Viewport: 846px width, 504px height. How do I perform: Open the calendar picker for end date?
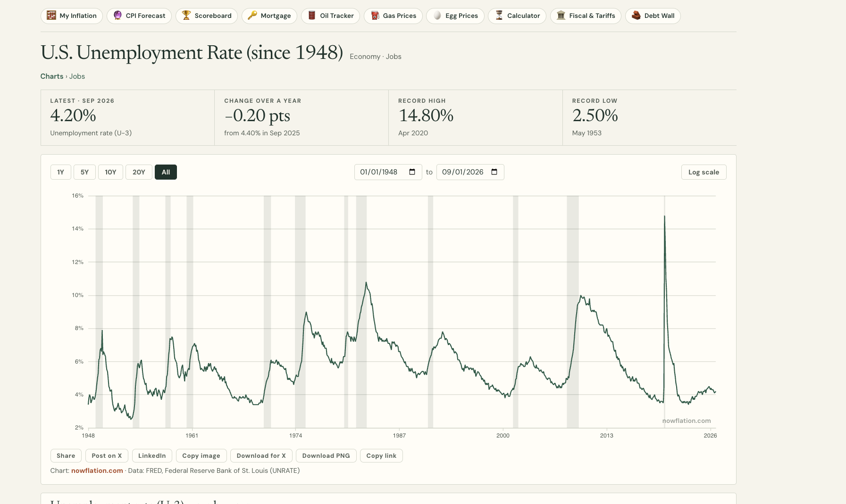(494, 172)
